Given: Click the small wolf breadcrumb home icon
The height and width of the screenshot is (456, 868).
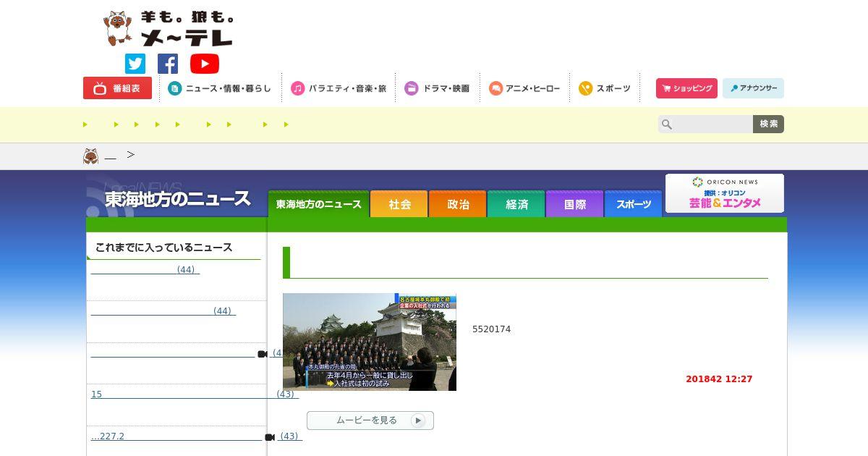Looking at the screenshot, I should [90, 156].
